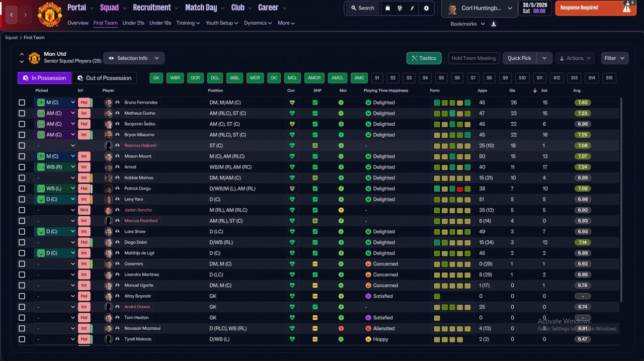Click Kobbie Mainoo sharpness icon
644x361 pixels.
point(315,178)
